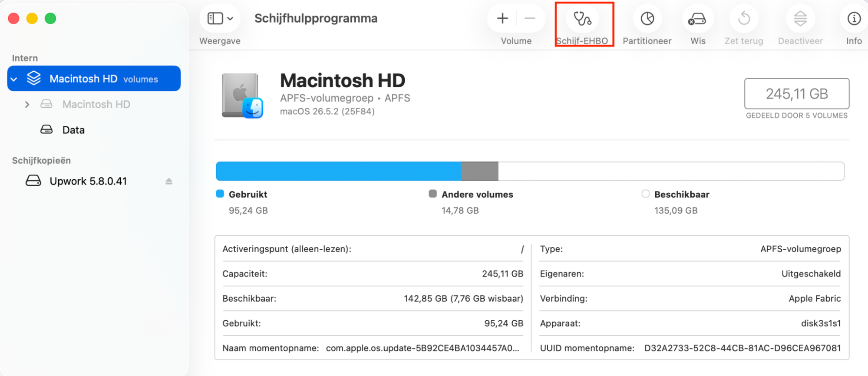
Task: Click the macOS 26.5.2 (25F84) version text
Action: coord(327,112)
